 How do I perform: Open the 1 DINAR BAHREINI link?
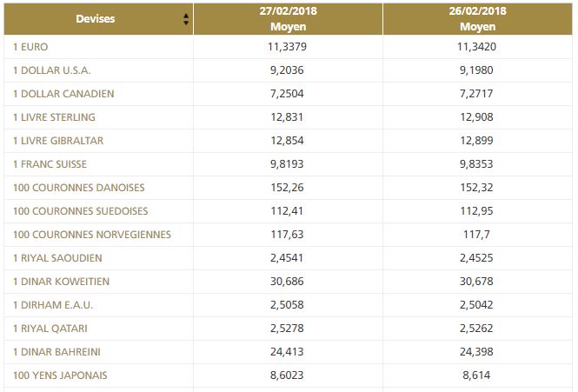(57, 352)
